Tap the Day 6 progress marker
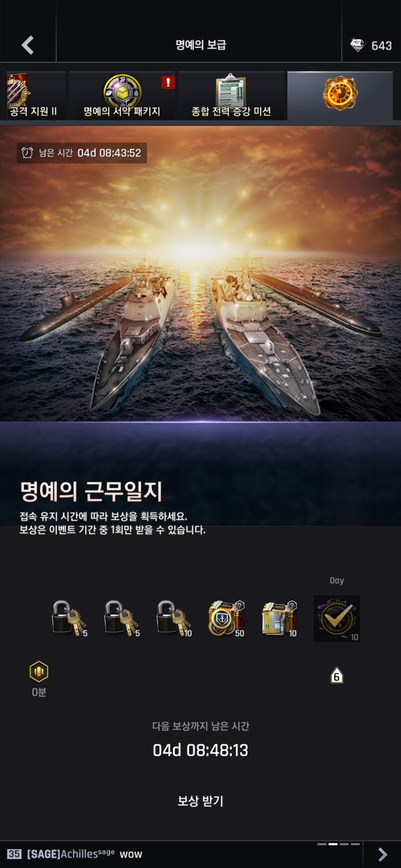401x868 pixels. pos(337,675)
